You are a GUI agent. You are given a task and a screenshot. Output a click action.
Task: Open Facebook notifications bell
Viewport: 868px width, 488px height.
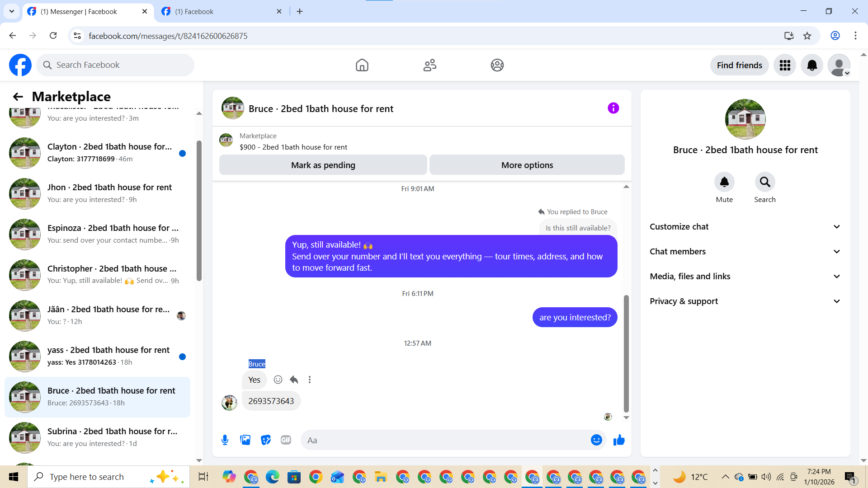tap(812, 65)
